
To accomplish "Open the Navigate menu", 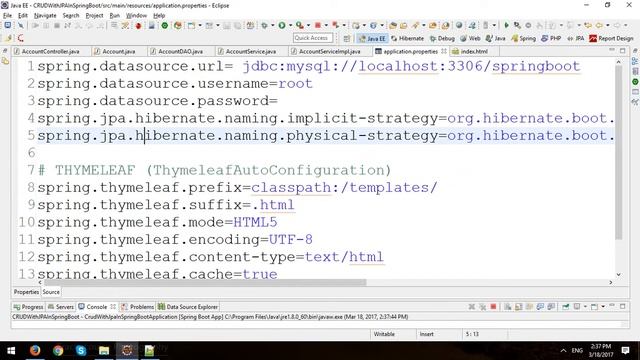I will [45, 16].
